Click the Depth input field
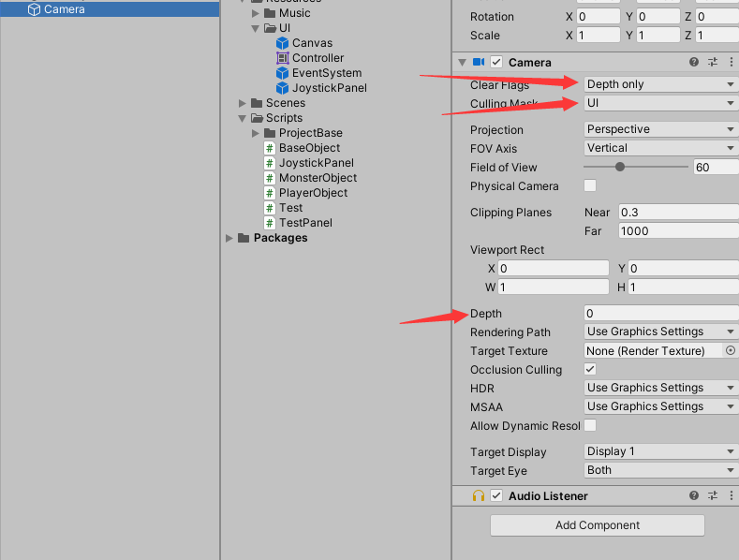Screen dimensions: 739x560 click(x=660, y=313)
